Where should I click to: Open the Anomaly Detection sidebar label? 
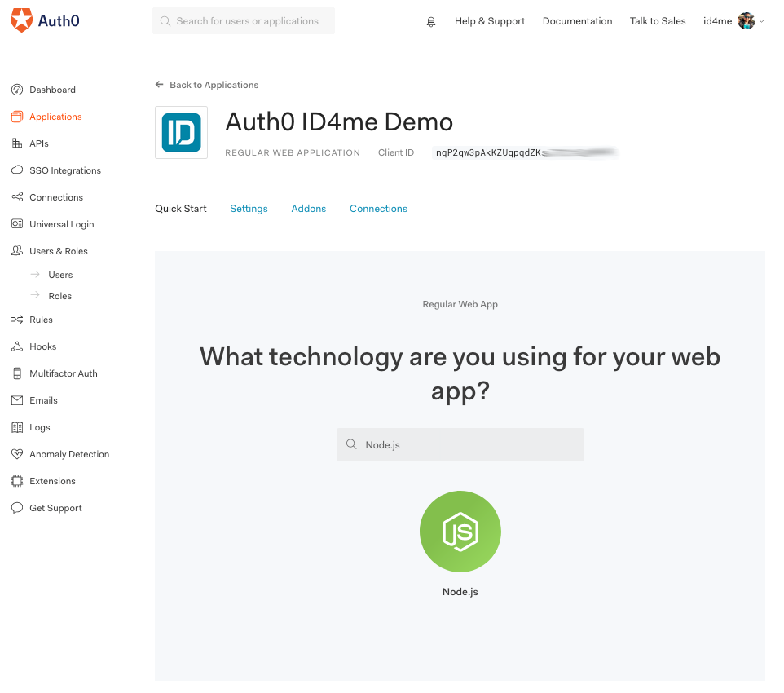click(x=69, y=454)
